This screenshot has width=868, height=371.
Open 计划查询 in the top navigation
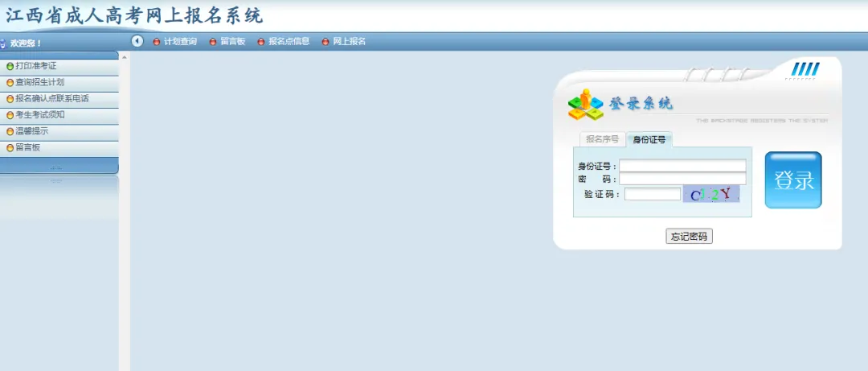[181, 42]
